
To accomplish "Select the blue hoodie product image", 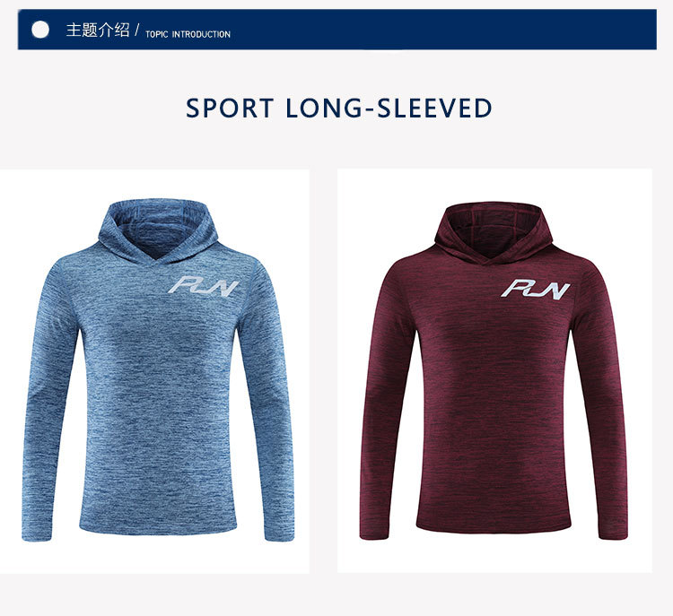I will pyautogui.click(x=154, y=371).
